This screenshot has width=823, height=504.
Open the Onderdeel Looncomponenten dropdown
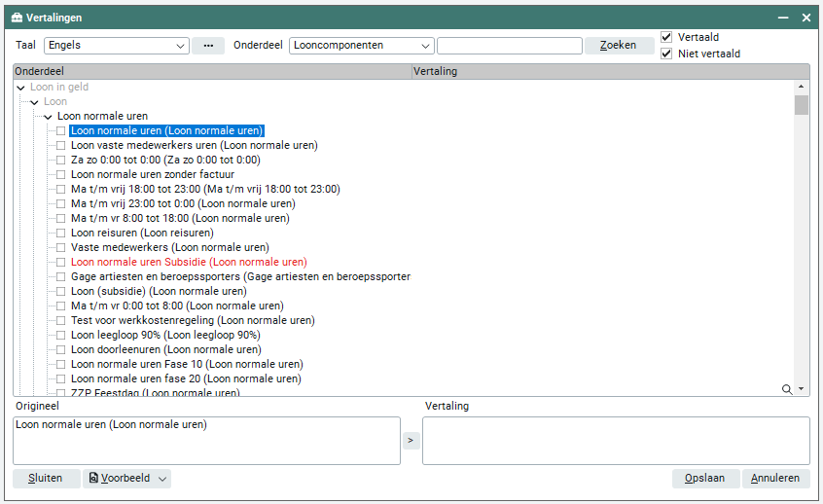(x=426, y=46)
